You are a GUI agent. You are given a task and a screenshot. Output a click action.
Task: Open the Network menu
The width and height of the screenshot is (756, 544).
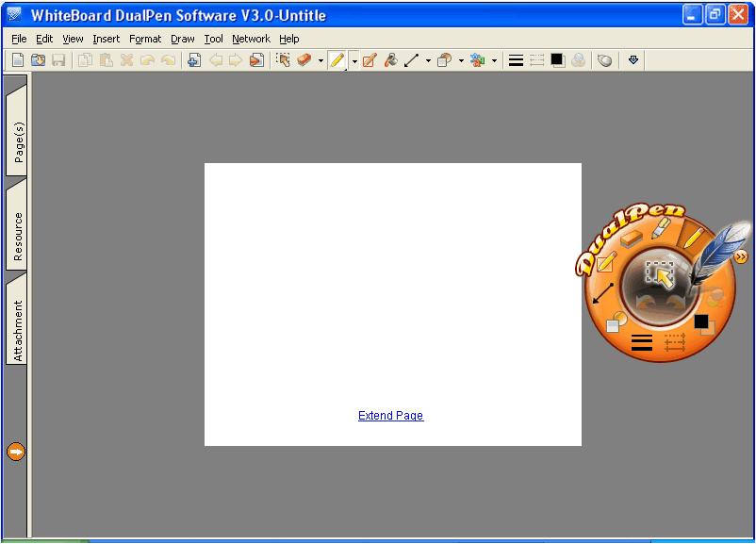coord(251,39)
